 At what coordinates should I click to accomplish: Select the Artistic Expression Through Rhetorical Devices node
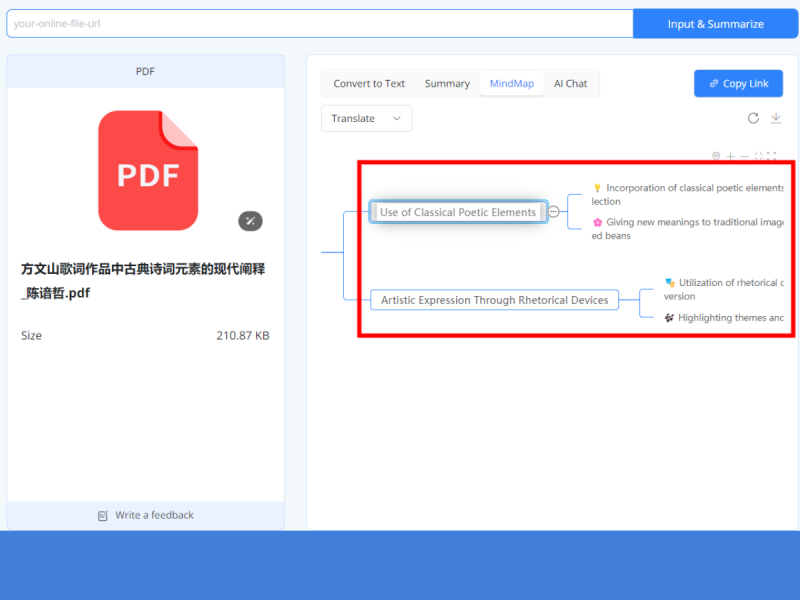[x=494, y=300]
